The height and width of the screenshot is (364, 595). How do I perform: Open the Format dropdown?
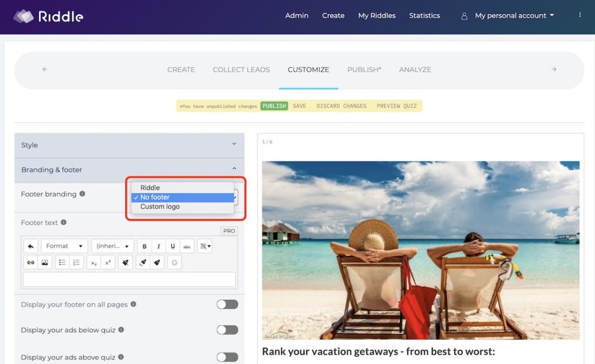[64, 246]
